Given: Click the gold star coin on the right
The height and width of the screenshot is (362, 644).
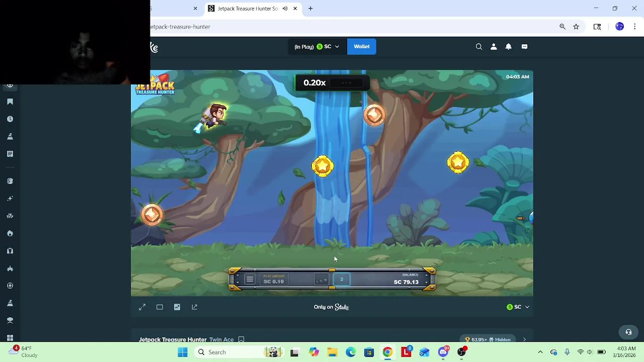Looking at the screenshot, I should [x=458, y=162].
